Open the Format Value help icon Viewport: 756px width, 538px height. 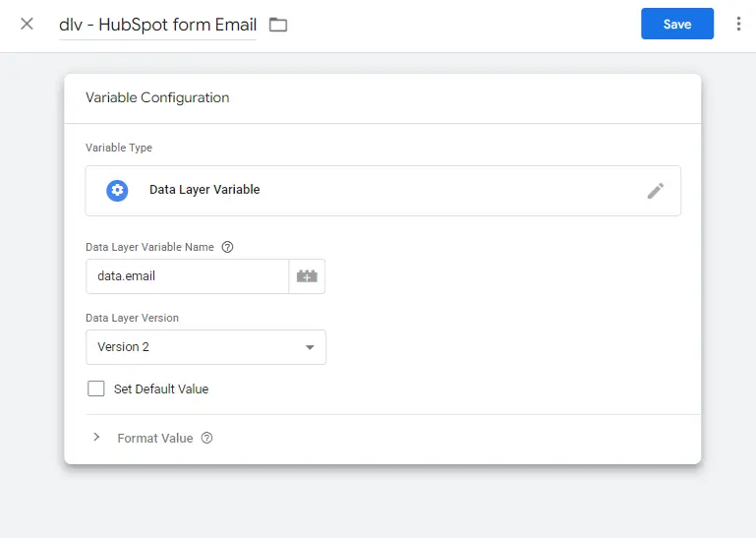point(206,438)
